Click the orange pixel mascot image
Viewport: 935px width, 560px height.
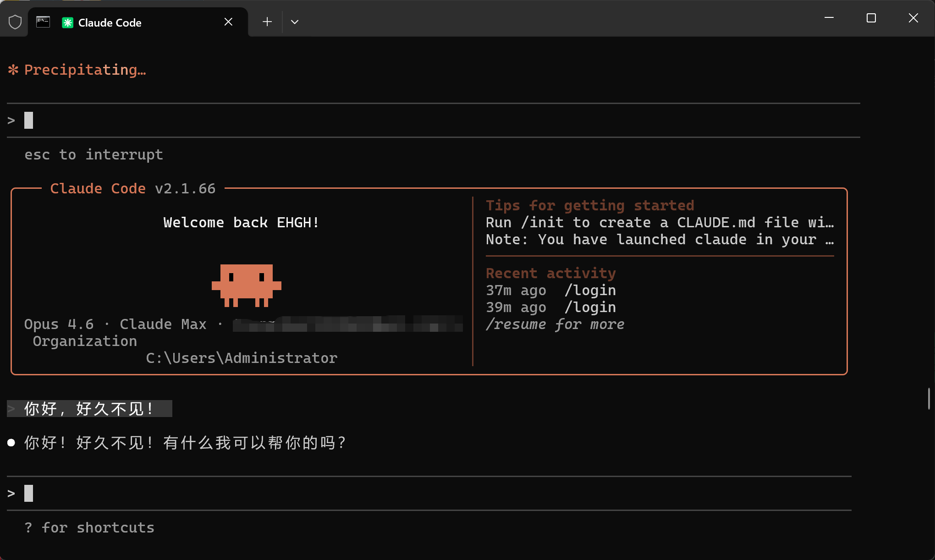pyautogui.click(x=247, y=285)
